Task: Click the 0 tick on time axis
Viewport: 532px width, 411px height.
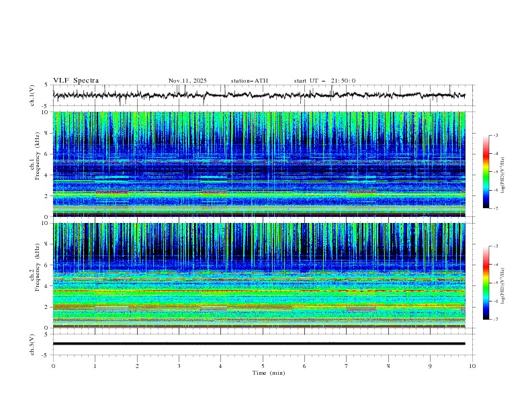Action: (x=53, y=366)
